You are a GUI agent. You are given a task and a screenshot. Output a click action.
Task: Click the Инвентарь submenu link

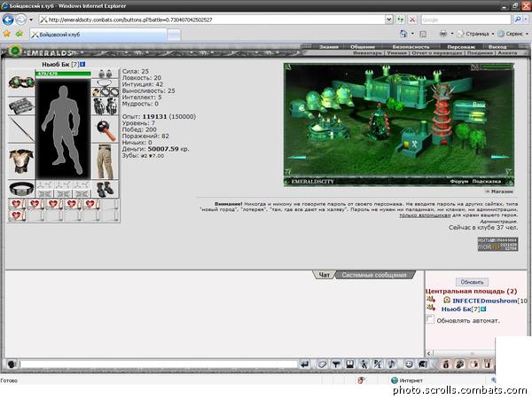point(367,53)
